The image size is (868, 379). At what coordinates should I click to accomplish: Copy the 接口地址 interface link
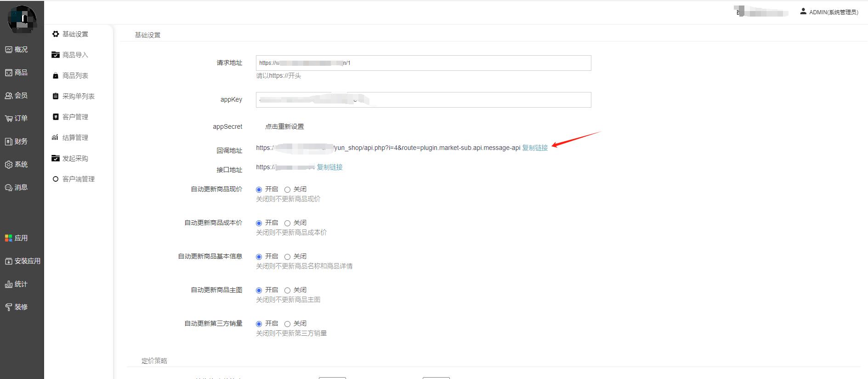[x=329, y=167]
